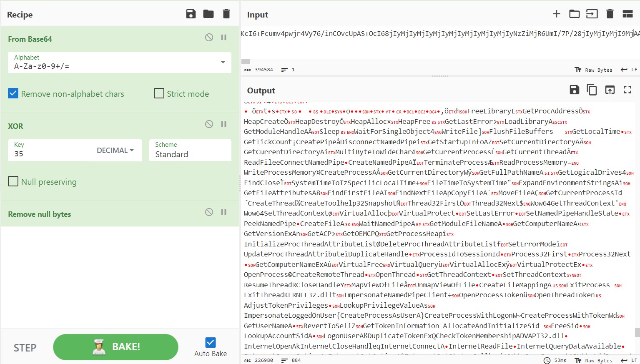Image resolution: width=640 pixels, height=364 pixels.
Task: Clear the recipe with trash icon
Action: click(x=226, y=14)
